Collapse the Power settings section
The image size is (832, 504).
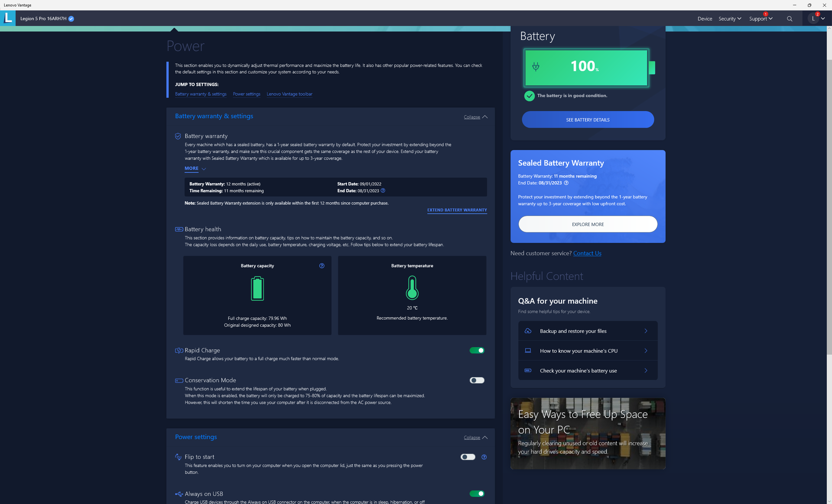click(x=475, y=437)
